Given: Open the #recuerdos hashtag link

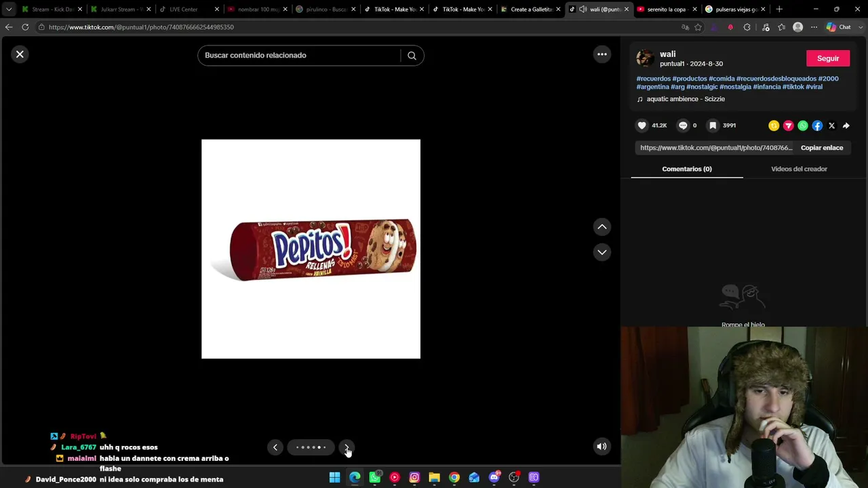Looking at the screenshot, I should [x=653, y=79].
